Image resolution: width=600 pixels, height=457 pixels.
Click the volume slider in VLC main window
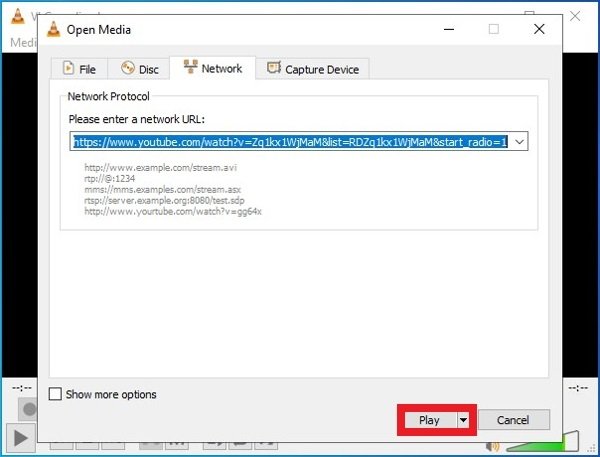[542, 441]
